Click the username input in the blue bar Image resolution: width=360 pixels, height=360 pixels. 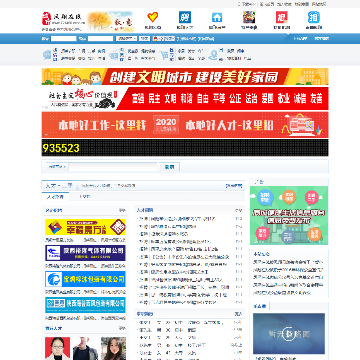[64, 39]
